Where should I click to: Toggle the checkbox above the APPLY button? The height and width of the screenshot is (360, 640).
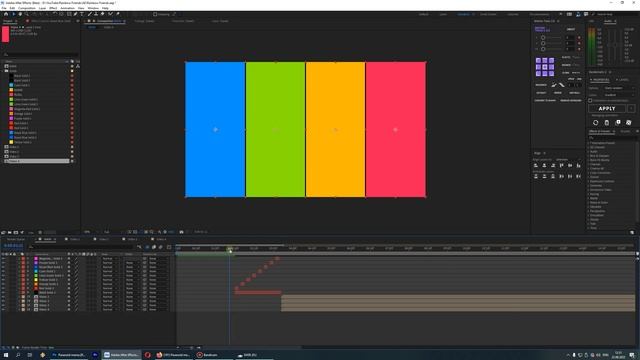coord(590,100)
